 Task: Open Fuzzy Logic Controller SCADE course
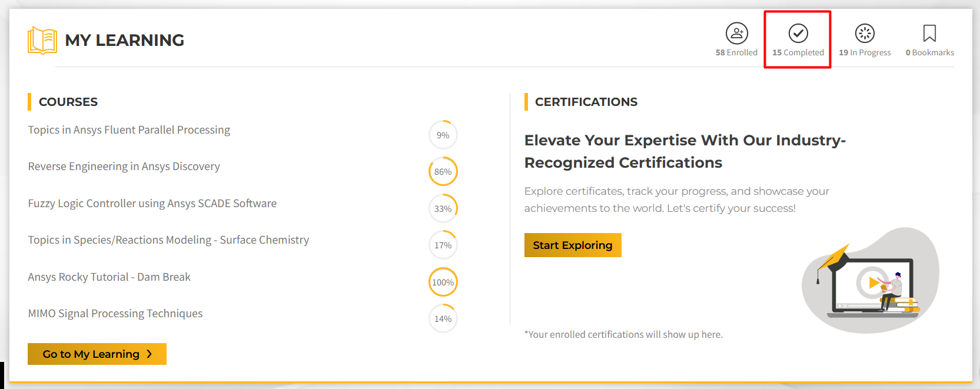point(152,204)
